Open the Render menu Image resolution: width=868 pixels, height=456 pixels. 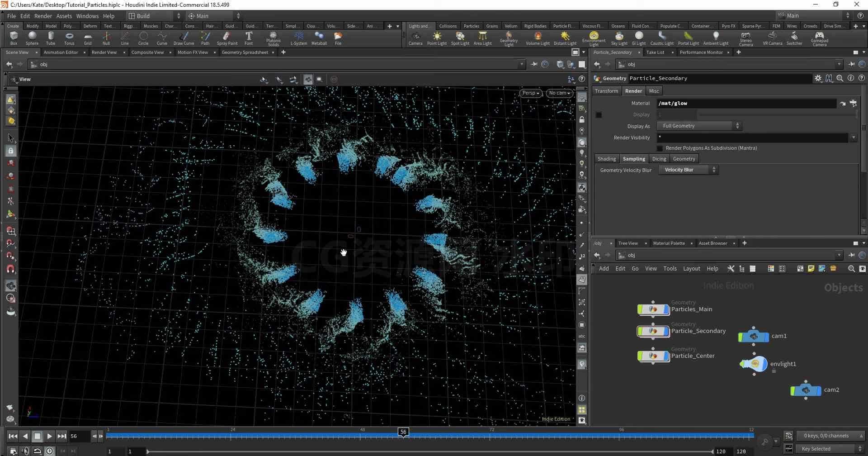point(43,16)
